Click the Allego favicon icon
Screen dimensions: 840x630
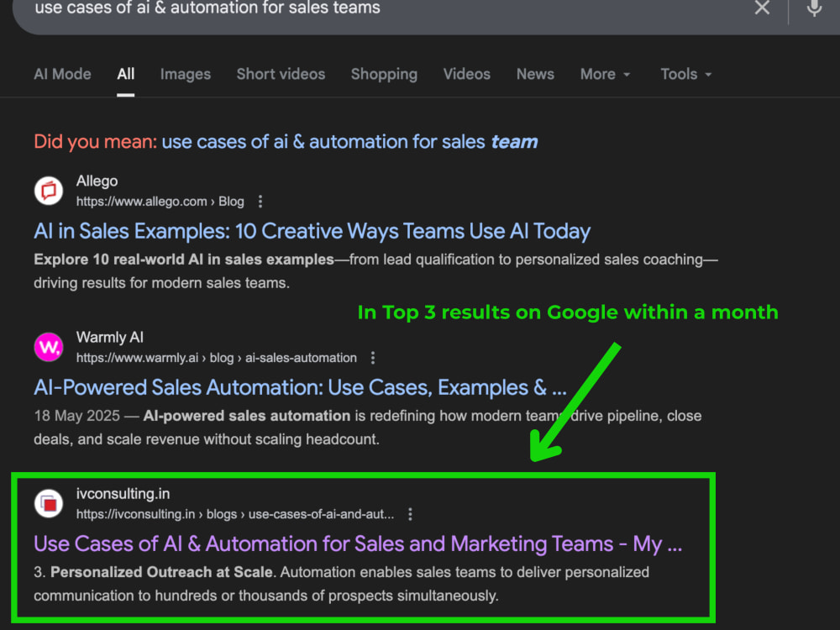point(49,191)
